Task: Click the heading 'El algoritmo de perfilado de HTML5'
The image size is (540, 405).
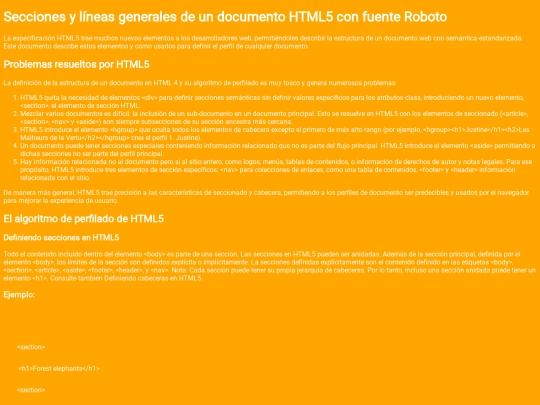Action: [x=84, y=219]
